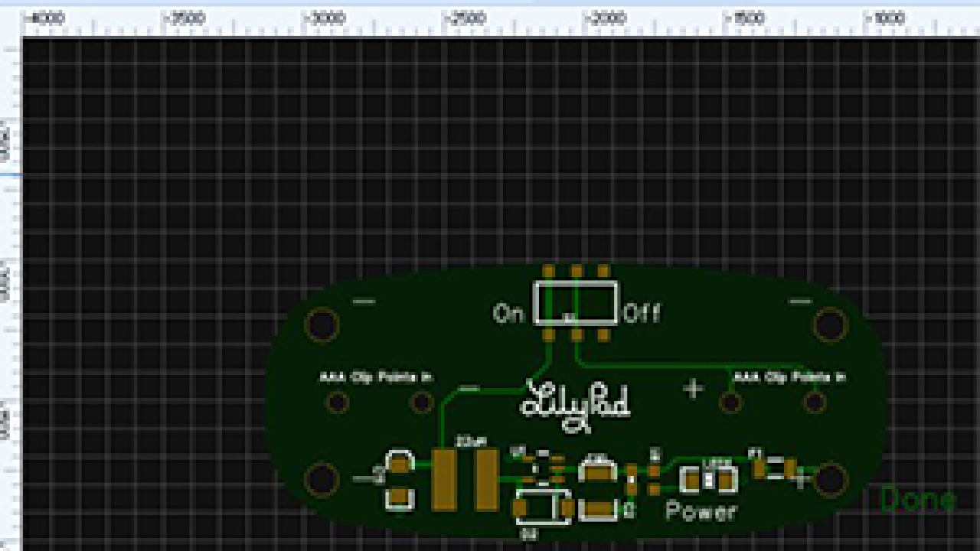
Task: Click the -1500 mark on the top ruler
Action: (x=746, y=18)
